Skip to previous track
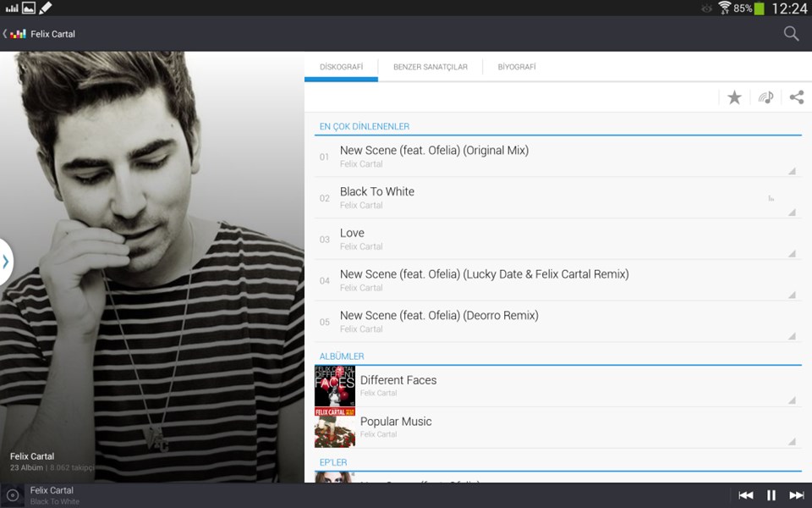 point(746,495)
